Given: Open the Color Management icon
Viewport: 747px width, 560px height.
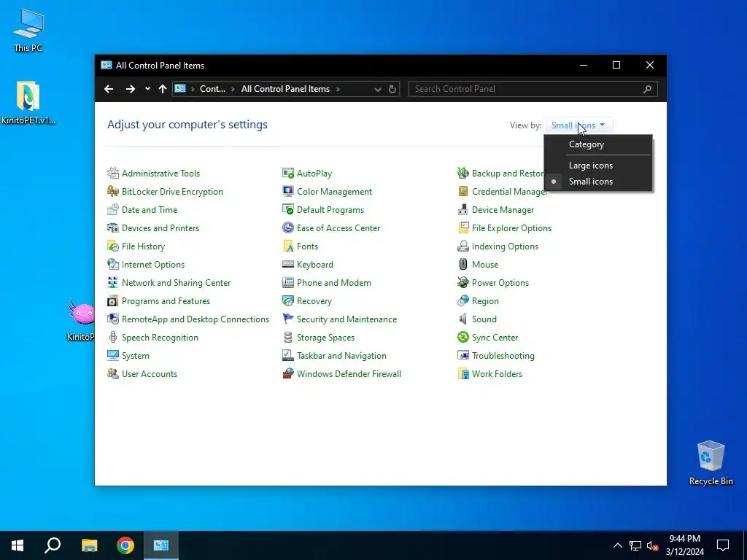Looking at the screenshot, I should click(x=288, y=192).
